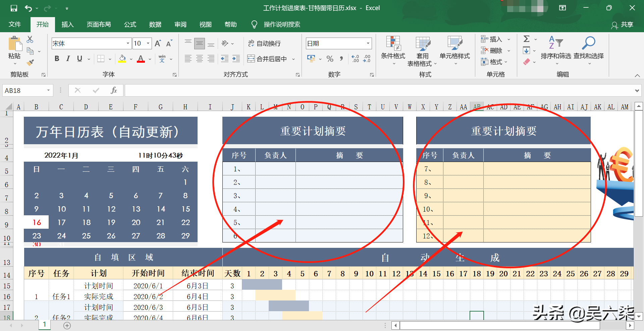Image resolution: width=644 pixels, height=331 pixels.
Task: Click the decrease decimal icon
Action: [x=367, y=59]
